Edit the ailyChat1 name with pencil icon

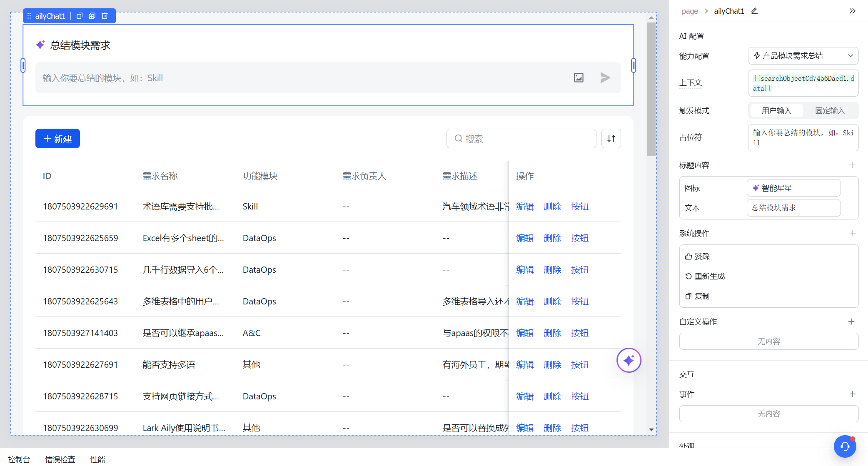tap(754, 11)
